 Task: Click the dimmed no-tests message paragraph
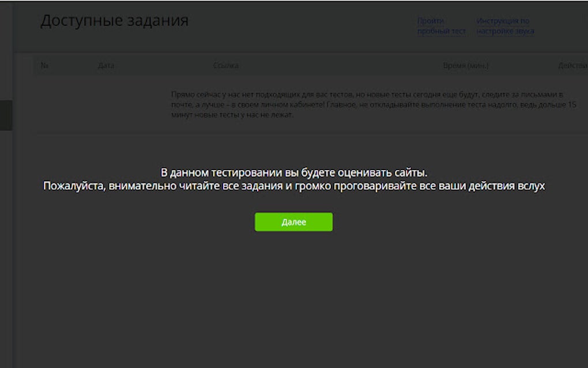[374, 104]
